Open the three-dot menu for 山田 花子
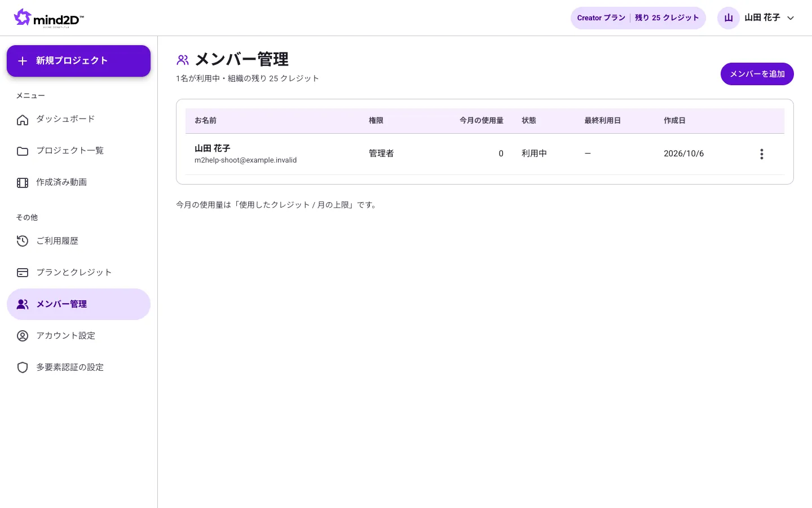Image resolution: width=812 pixels, height=508 pixels. click(x=762, y=154)
